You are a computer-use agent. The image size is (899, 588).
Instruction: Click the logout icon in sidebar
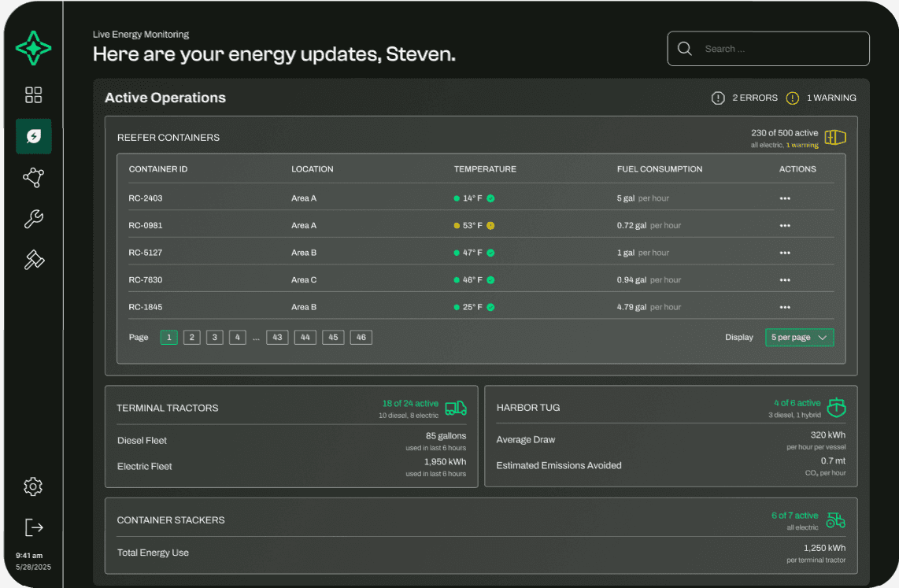click(x=34, y=527)
